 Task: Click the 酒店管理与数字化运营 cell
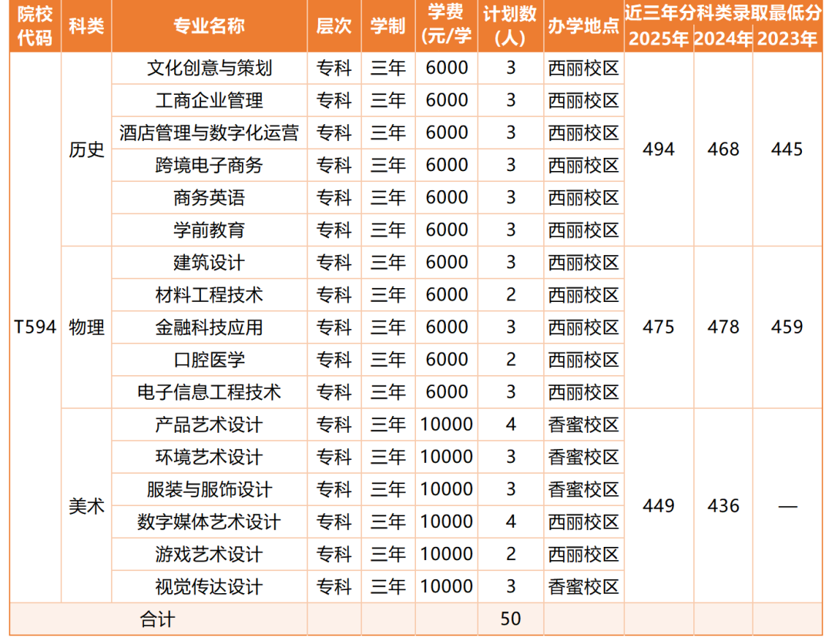pyautogui.click(x=210, y=132)
